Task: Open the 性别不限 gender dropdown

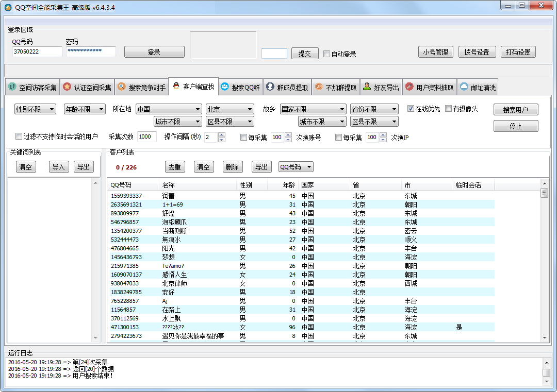Action: (x=35, y=109)
